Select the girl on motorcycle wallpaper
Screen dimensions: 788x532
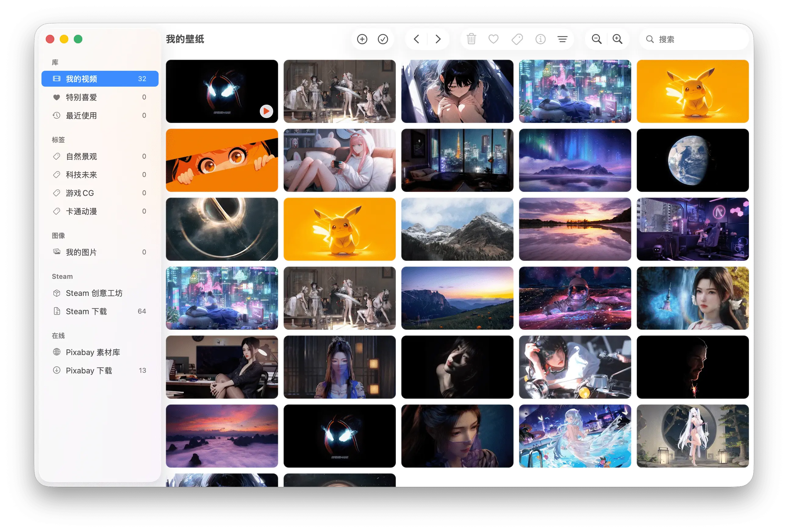575,367
